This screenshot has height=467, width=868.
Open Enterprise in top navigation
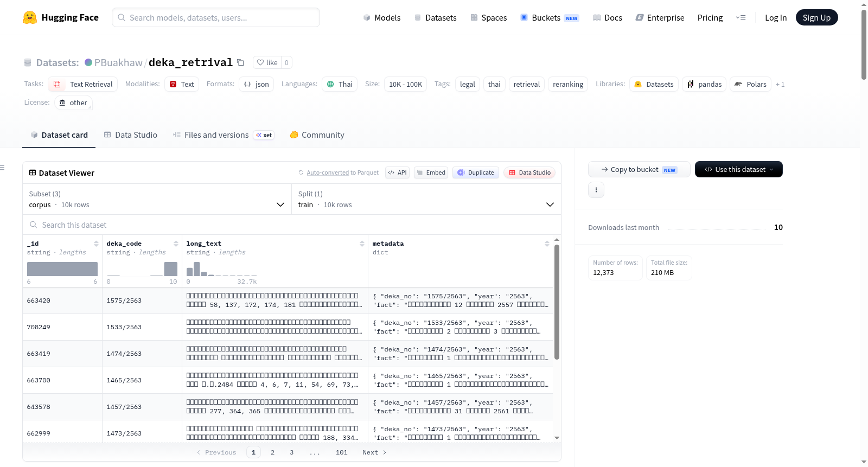660,17
